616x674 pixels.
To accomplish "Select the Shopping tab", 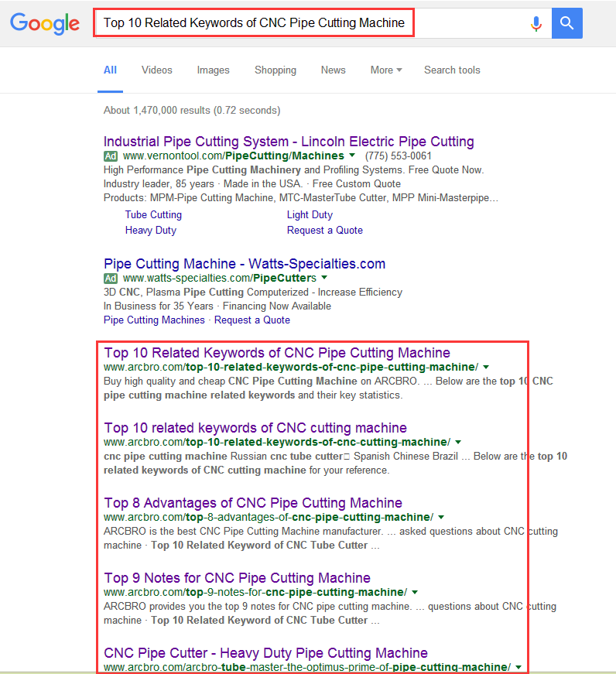I will click(275, 70).
